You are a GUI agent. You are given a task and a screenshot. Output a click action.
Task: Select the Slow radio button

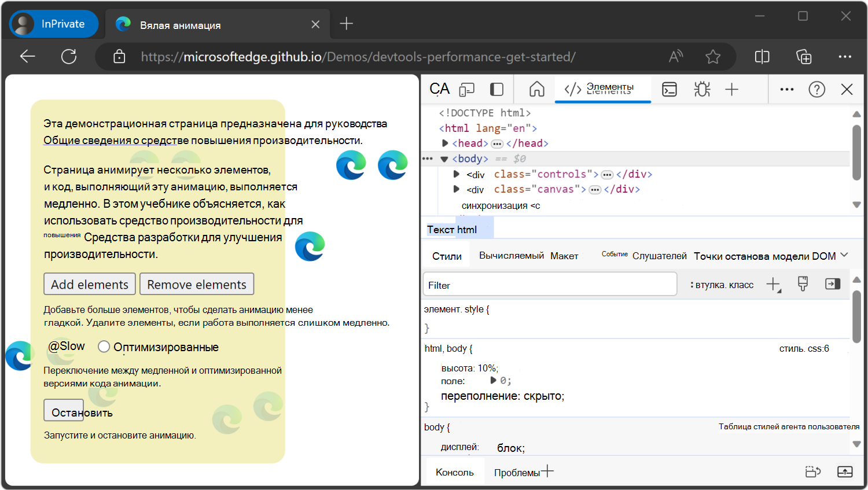click(x=53, y=346)
